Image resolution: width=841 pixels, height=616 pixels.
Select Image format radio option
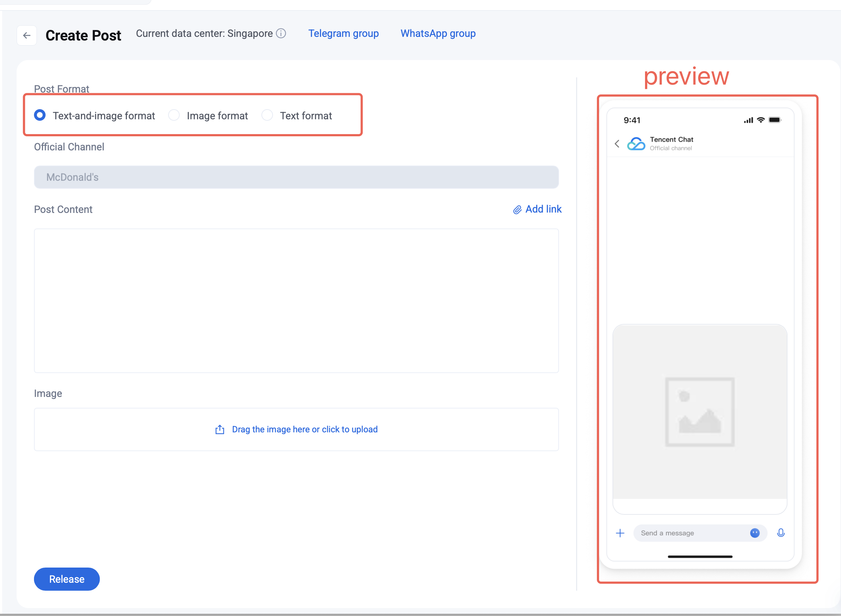[x=174, y=115]
